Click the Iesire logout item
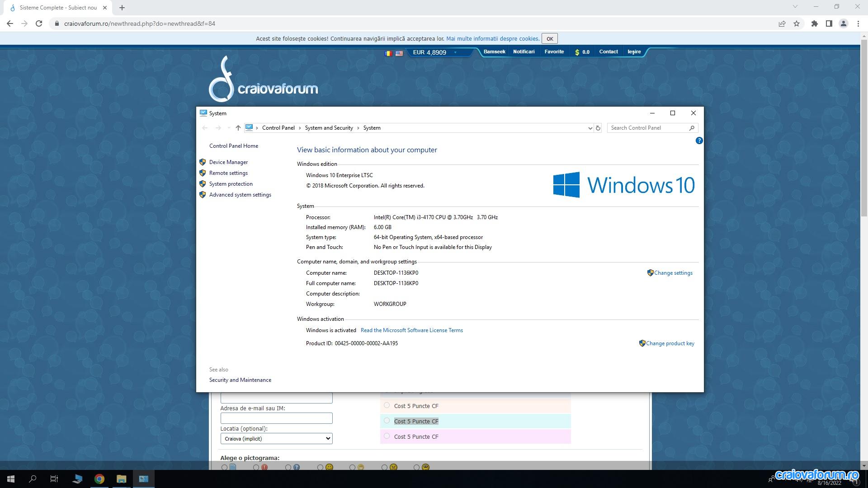 click(x=634, y=52)
